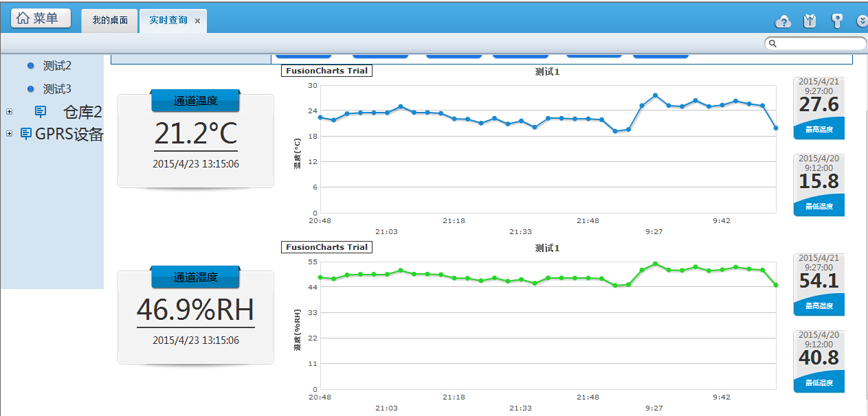Screen dimensions: 868x416
Task: Click the 通道温度 label button
Action: point(195,101)
